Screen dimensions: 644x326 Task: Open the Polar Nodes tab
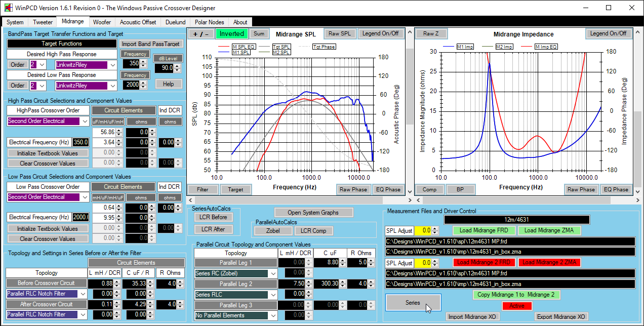tap(209, 22)
